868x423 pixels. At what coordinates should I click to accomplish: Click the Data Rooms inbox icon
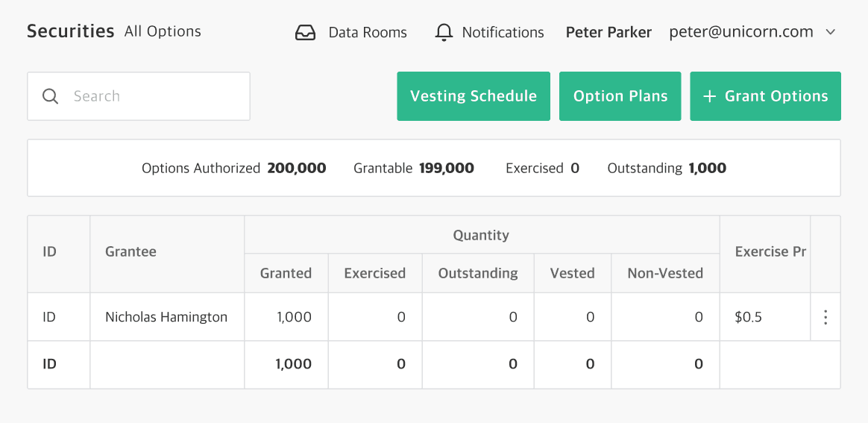[306, 33]
